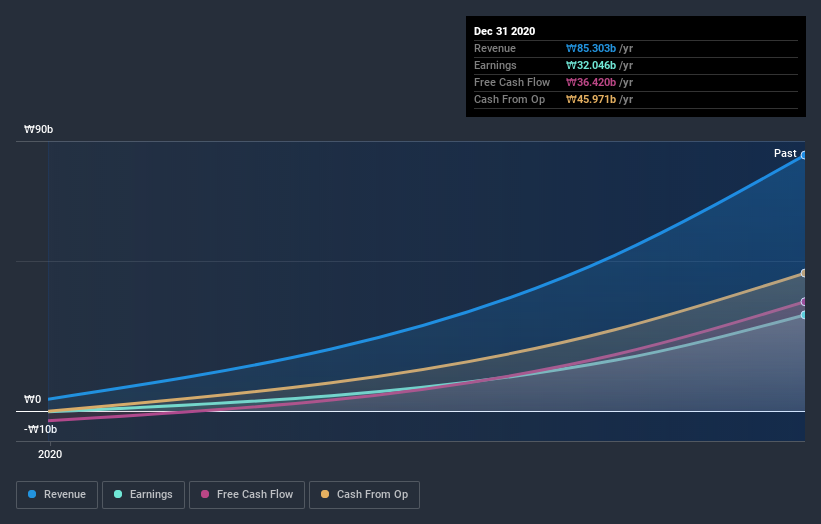
Task: Toggle the Cash From Op legend button
Action: click(x=364, y=495)
